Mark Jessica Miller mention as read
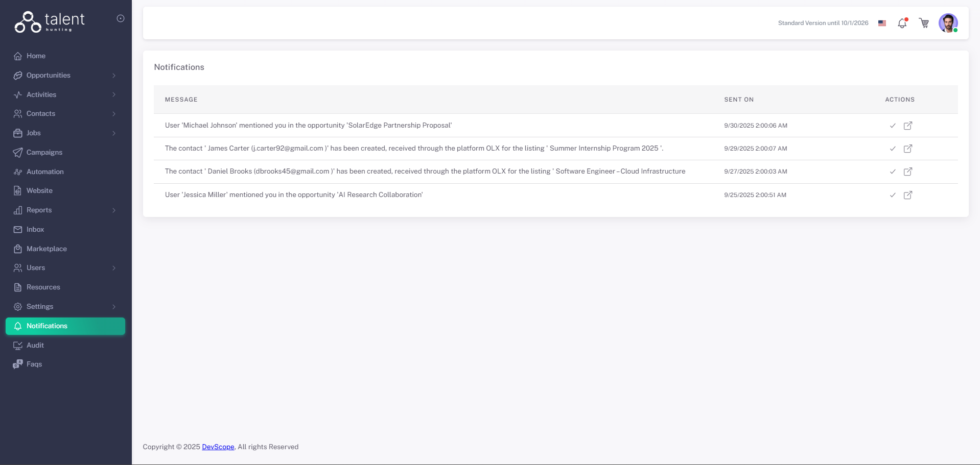Viewport: 980px width, 465px height. coord(892,195)
